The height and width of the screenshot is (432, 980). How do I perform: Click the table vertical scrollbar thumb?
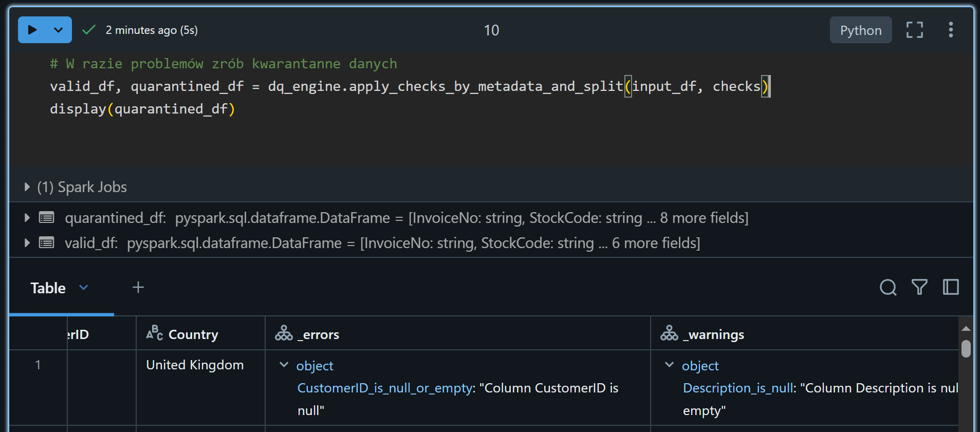(x=966, y=348)
